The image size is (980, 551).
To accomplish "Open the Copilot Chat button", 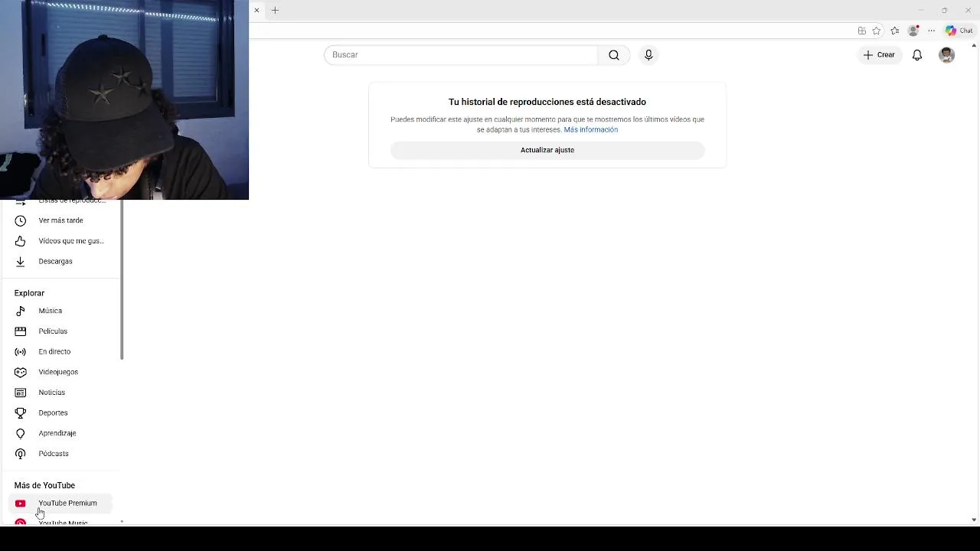I will [x=959, y=31].
